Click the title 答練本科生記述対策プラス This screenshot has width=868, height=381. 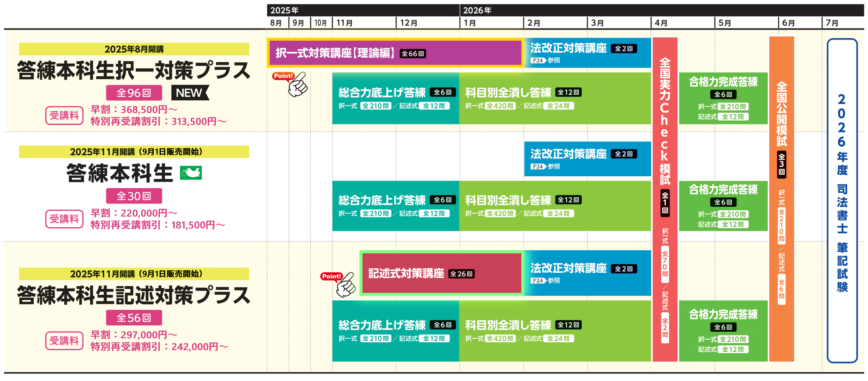pos(134,295)
